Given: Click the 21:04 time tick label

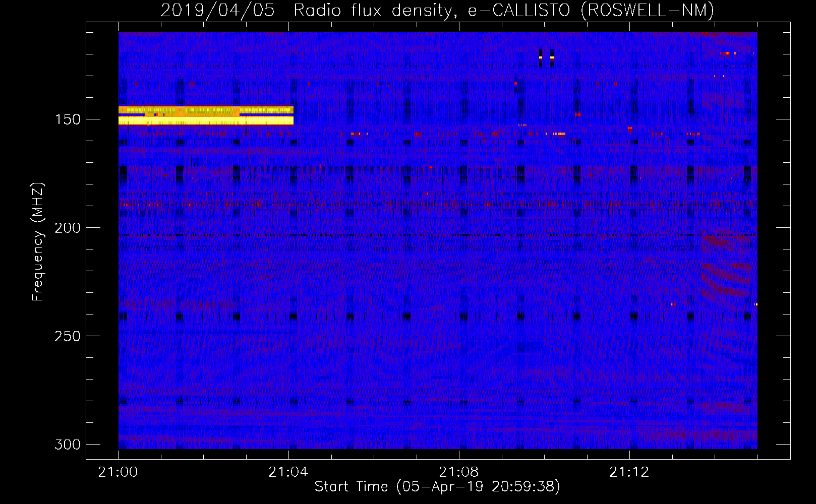Looking at the screenshot, I should pyautogui.click(x=288, y=472).
